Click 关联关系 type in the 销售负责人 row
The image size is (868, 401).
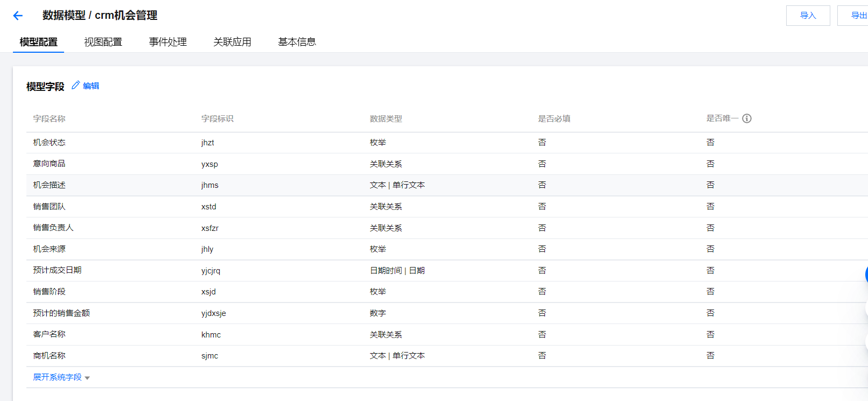[x=386, y=228]
